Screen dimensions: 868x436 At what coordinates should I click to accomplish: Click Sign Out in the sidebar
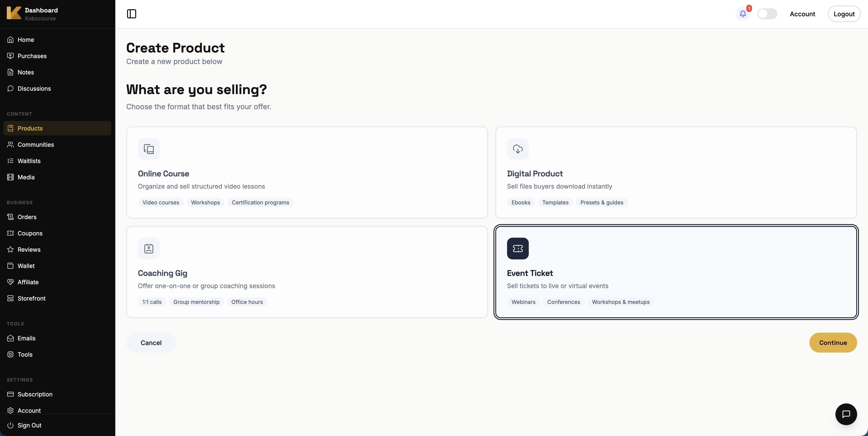[57, 425]
